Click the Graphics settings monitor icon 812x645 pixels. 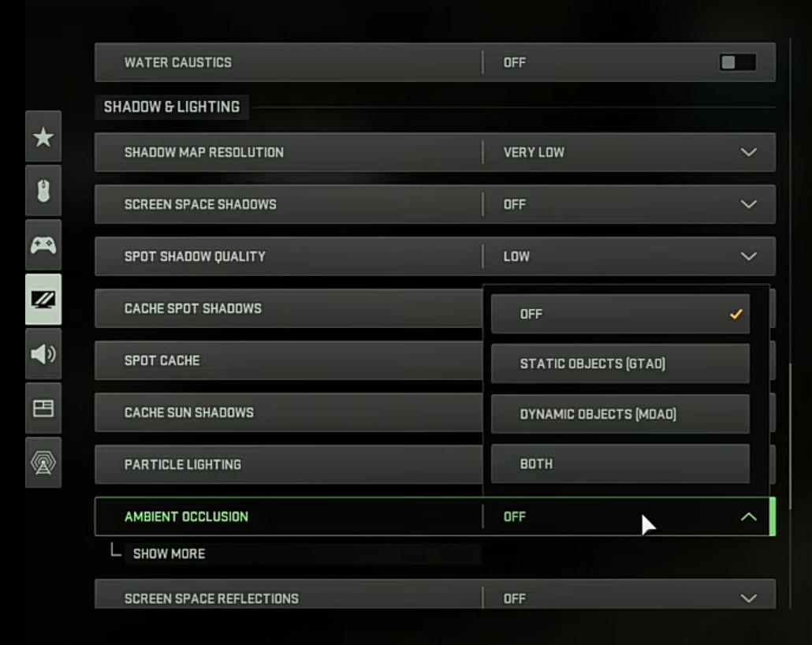point(43,300)
